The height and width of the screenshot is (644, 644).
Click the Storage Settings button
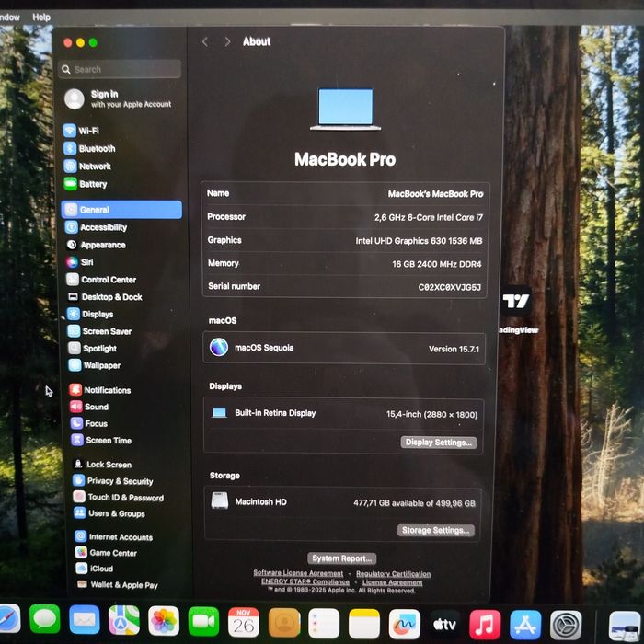tap(436, 530)
